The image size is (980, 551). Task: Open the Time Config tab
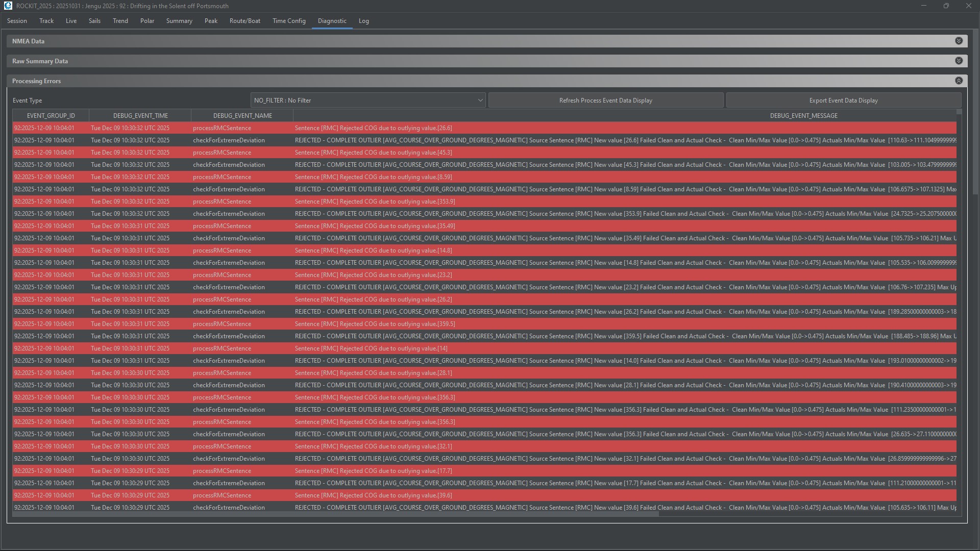coord(289,21)
